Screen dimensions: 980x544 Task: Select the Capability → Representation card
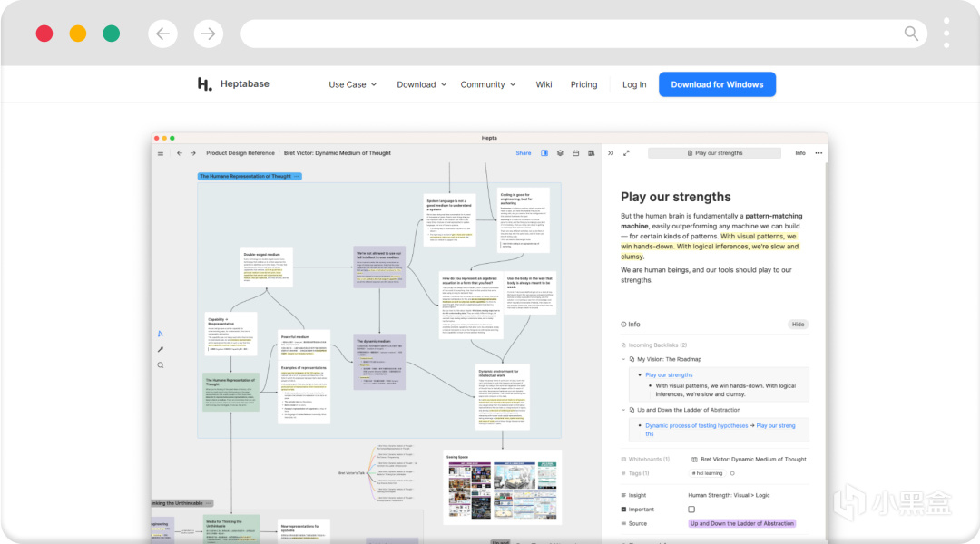coord(230,334)
